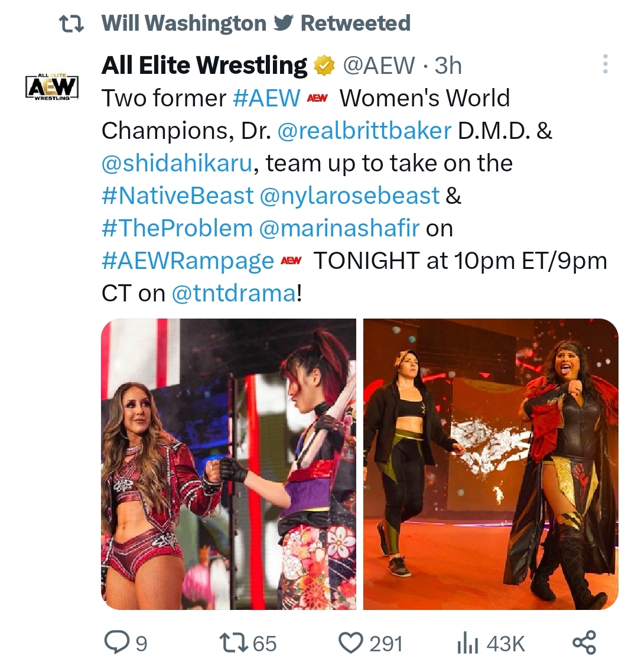Open the #AEWRampage hashtag
Image resolution: width=638 pixels, height=672 pixels.
pyautogui.click(x=188, y=261)
